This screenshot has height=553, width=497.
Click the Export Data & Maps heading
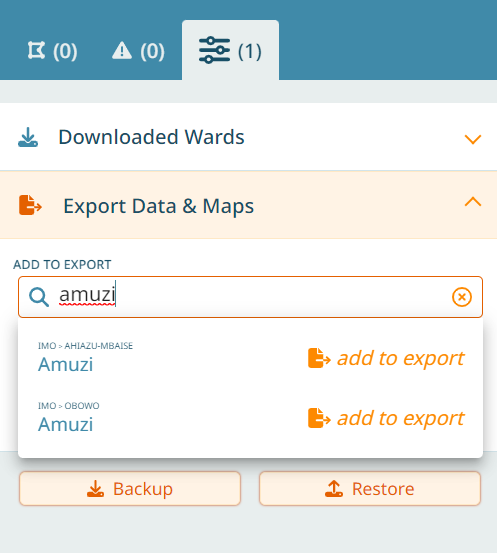[x=158, y=206]
